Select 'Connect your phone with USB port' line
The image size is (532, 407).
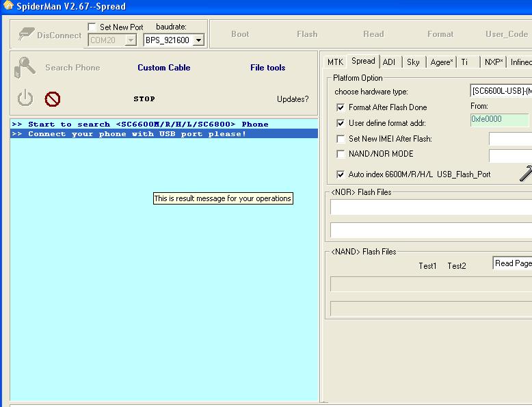tap(164, 133)
